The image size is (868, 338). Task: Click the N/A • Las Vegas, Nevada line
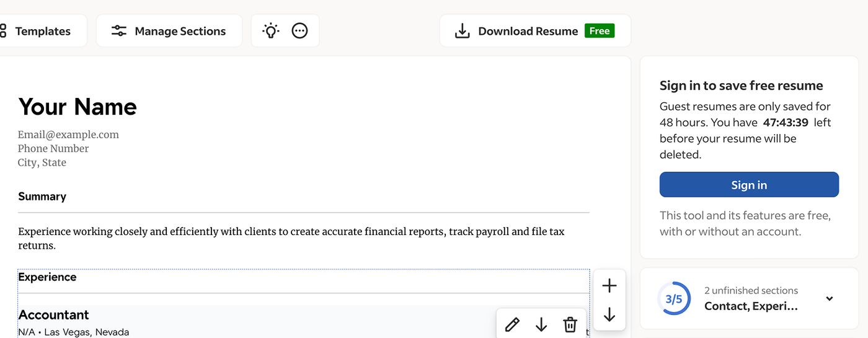coord(74,332)
